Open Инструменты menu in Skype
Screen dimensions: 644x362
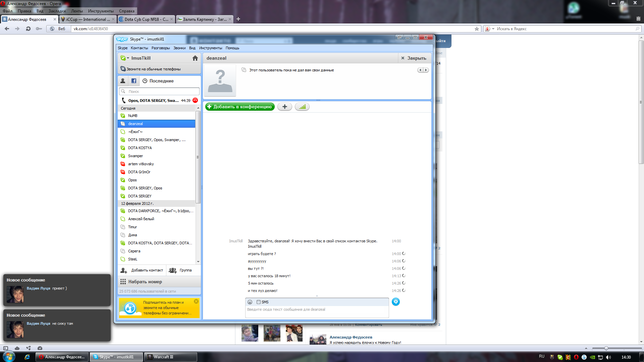(x=211, y=48)
